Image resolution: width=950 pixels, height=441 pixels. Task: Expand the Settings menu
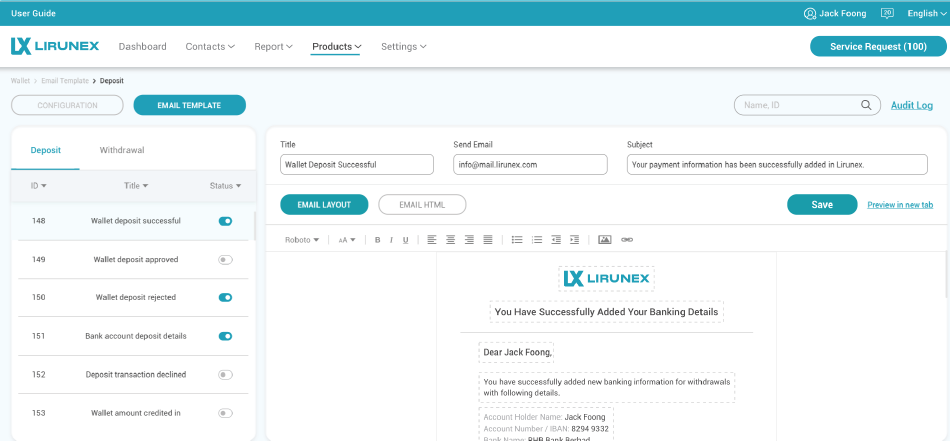pos(404,47)
